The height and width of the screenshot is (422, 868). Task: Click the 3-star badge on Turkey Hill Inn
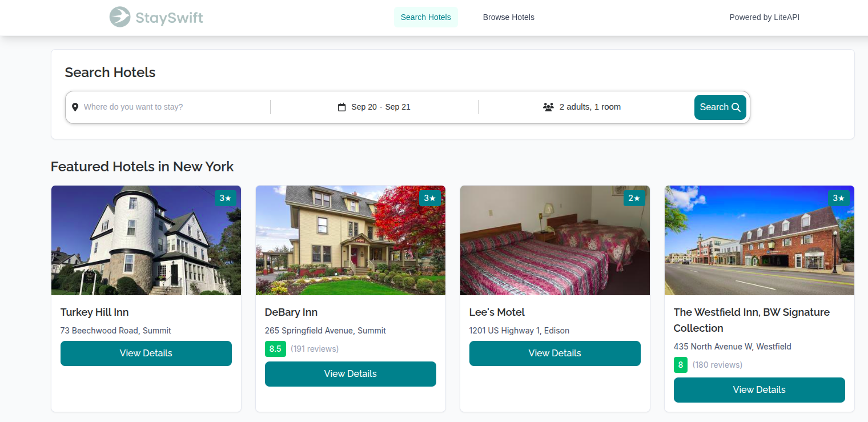click(226, 198)
